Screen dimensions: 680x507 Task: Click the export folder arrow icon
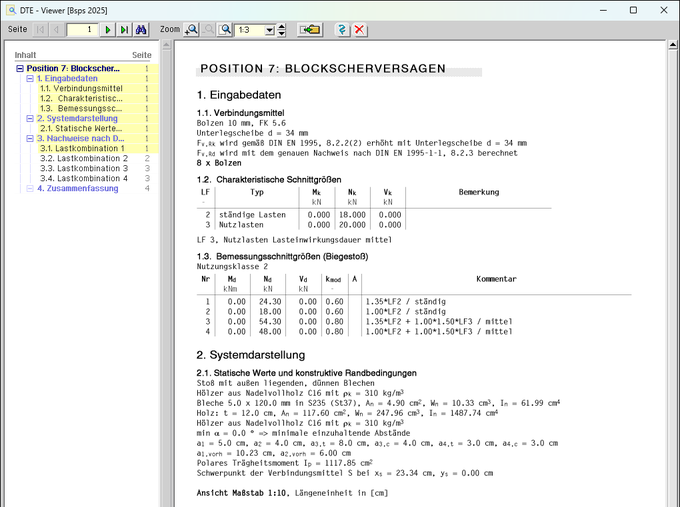pos(309,30)
